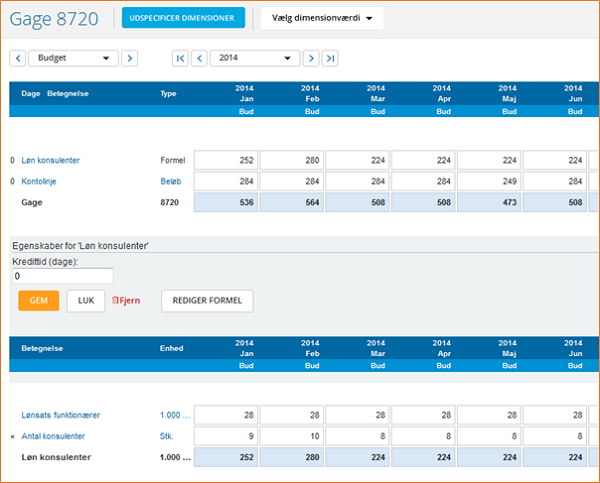Screen dimensions: 600x483
Task: Edit Kontolinje value for Maj 2014
Action: coord(489,182)
